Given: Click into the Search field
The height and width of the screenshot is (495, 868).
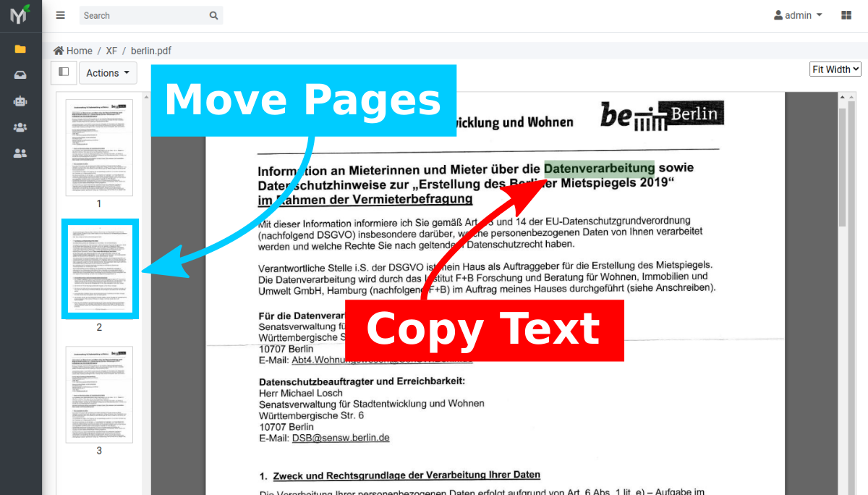Looking at the screenshot, I should [143, 15].
